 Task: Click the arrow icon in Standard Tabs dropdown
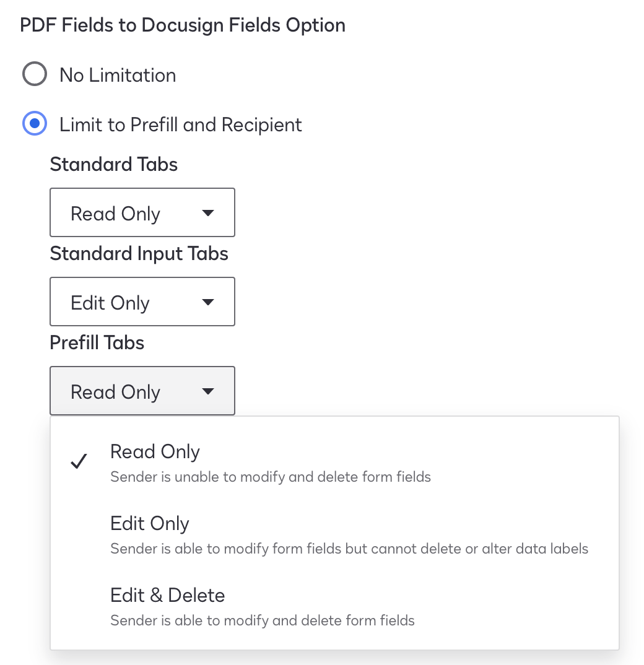click(x=208, y=213)
